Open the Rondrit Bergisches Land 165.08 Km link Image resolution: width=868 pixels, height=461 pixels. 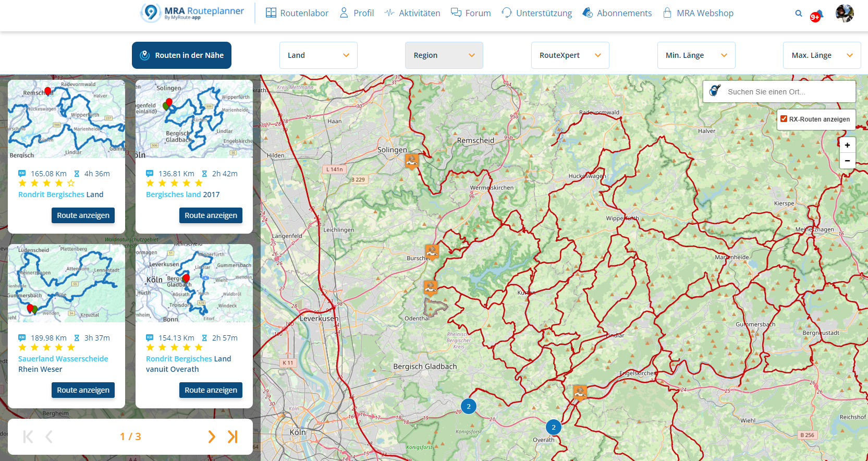(x=60, y=195)
